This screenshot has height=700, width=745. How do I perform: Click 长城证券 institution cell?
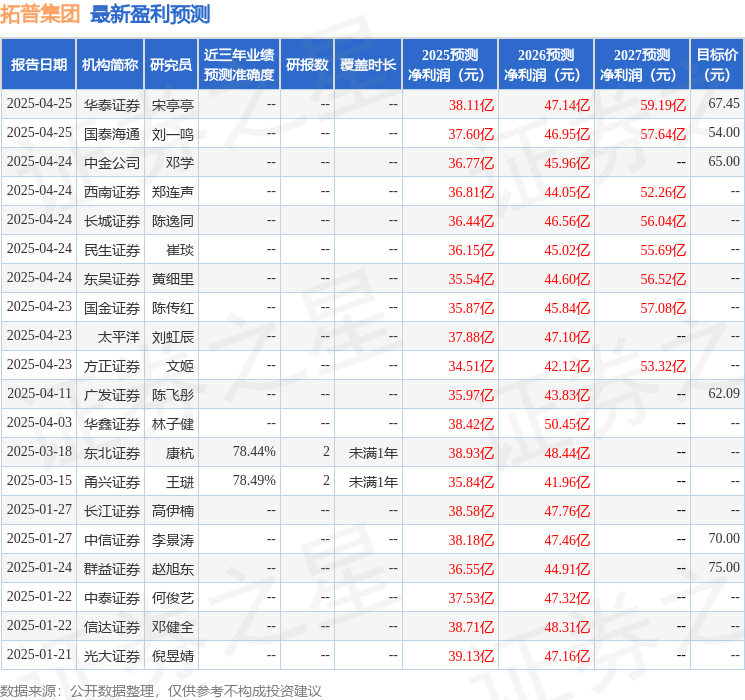tap(112, 221)
